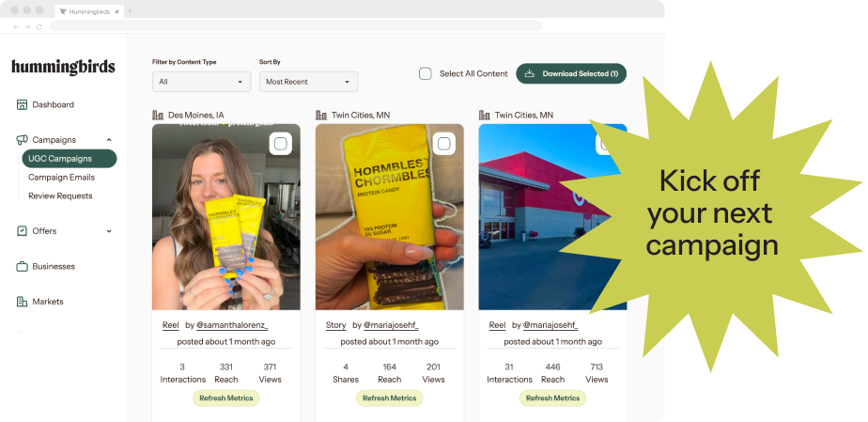Click '164' Reach value on Story card
868x422 pixels.
point(389,367)
